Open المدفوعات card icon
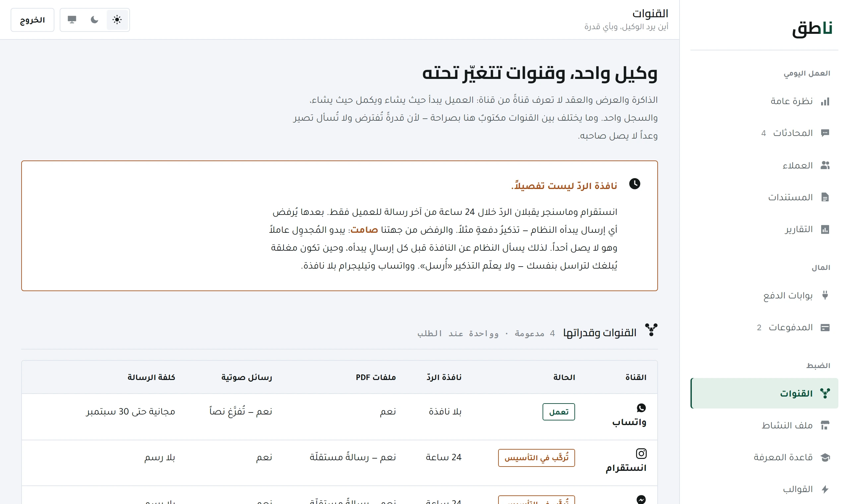Screen dimensions: 849x504 825,327
